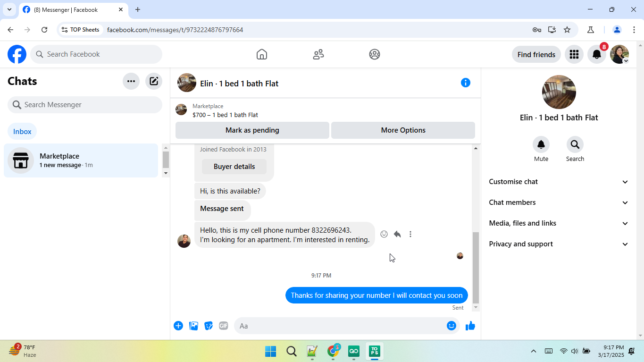Open the emoji picker in message box
The width and height of the screenshot is (644, 362).
tap(452, 326)
